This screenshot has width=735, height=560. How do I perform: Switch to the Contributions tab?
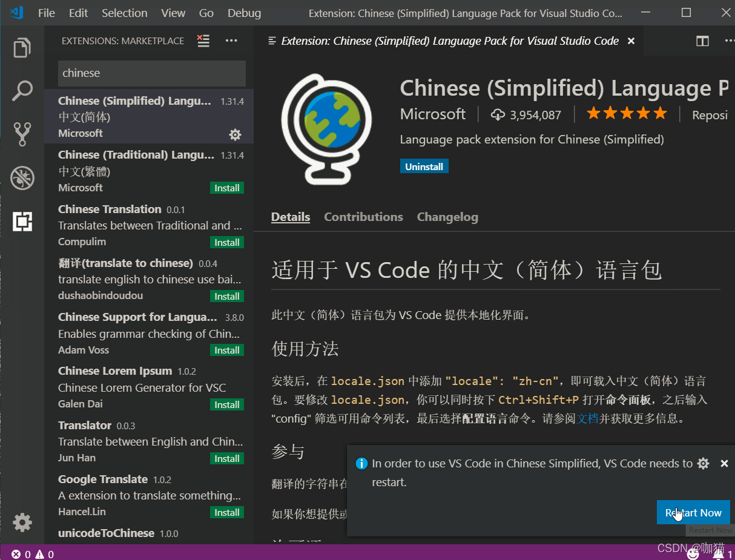tap(363, 217)
